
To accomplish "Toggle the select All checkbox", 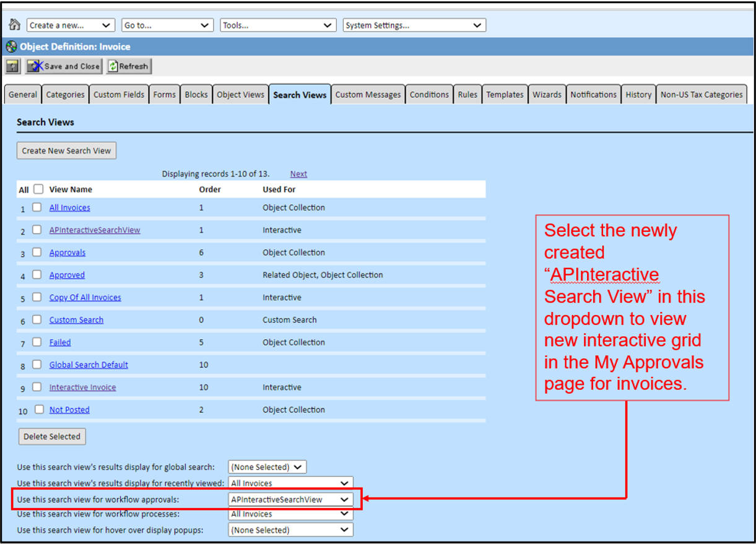I will click(x=38, y=189).
